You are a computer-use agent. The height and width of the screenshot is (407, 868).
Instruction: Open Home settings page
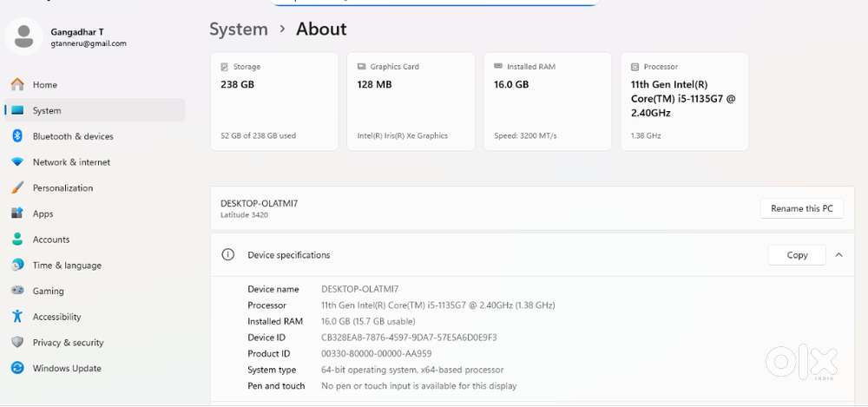(95, 84)
